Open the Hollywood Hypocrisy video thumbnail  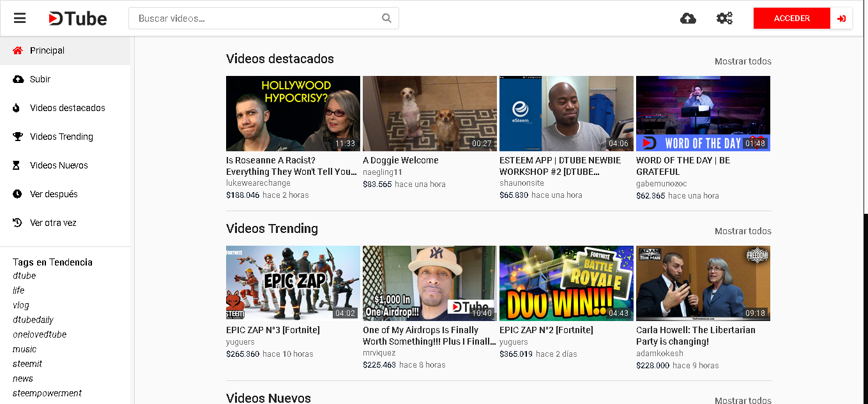point(293,114)
